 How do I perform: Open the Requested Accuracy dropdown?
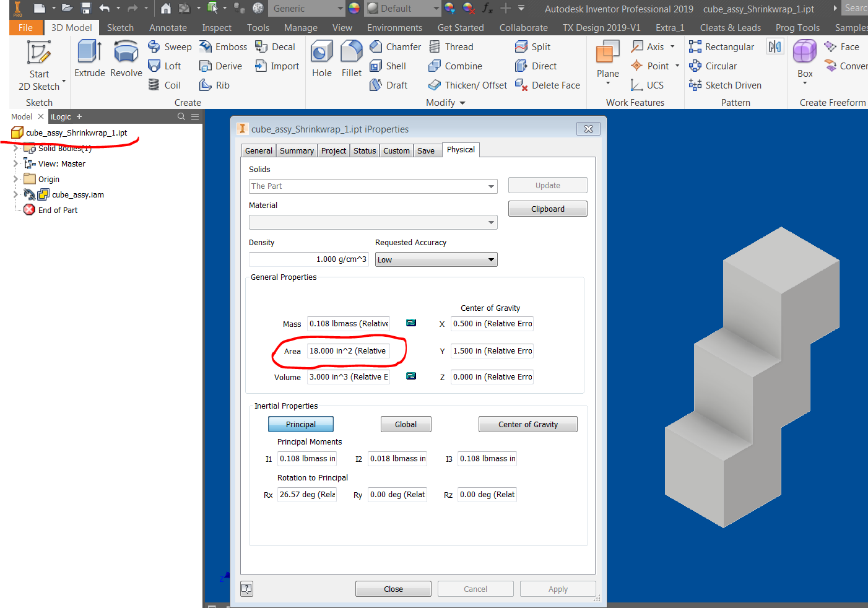pos(435,259)
